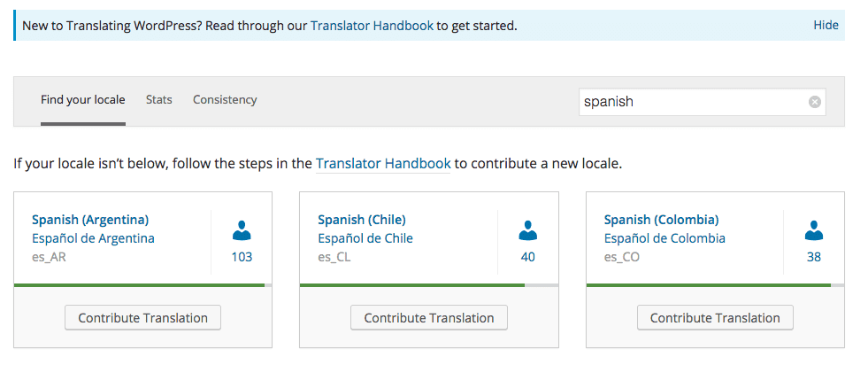This screenshot has height=365, width=868.
Task: Focus the locale search input field
Action: [x=702, y=102]
